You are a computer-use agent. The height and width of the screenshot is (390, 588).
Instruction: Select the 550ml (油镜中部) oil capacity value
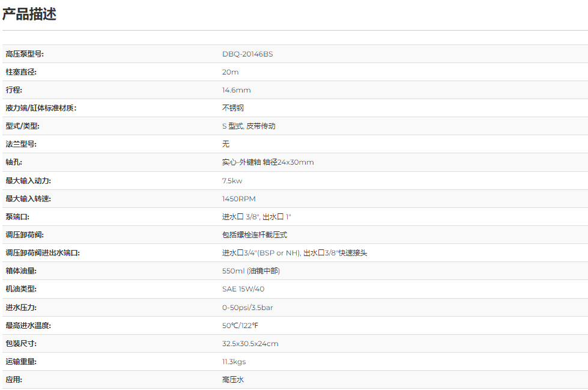coord(251,271)
